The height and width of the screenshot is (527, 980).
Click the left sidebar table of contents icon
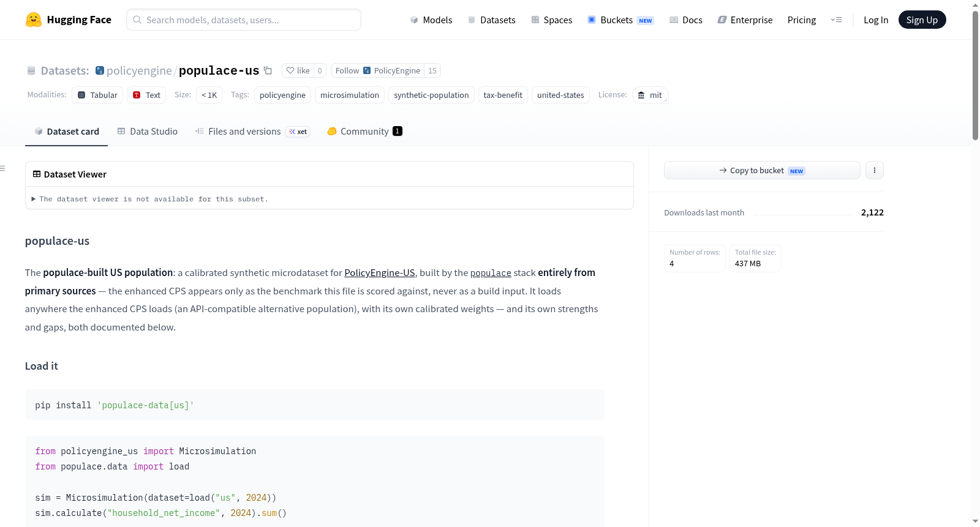click(3, 168)
